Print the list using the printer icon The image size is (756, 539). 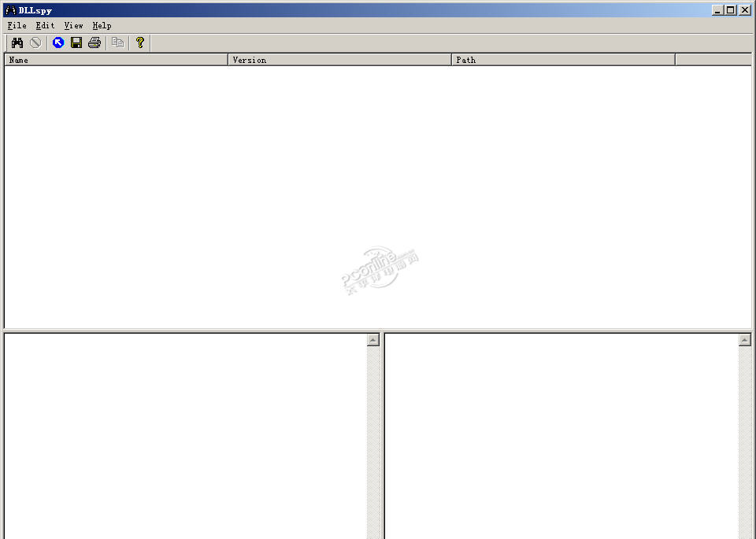click(x=94, y=42)
